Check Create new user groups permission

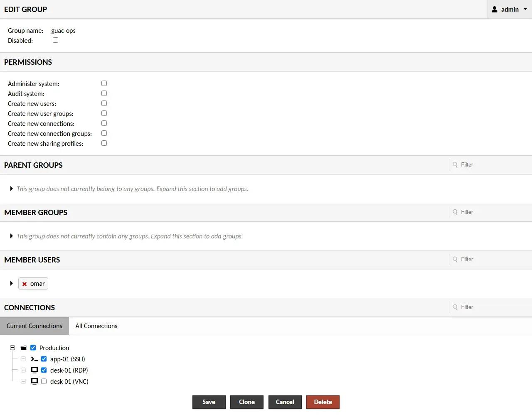[104, 113]
